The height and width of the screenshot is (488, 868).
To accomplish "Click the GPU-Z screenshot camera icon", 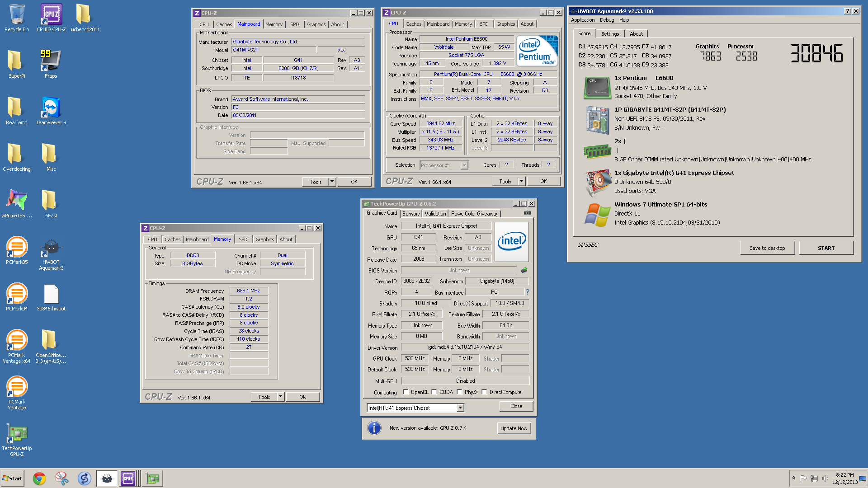I will 527,213.
